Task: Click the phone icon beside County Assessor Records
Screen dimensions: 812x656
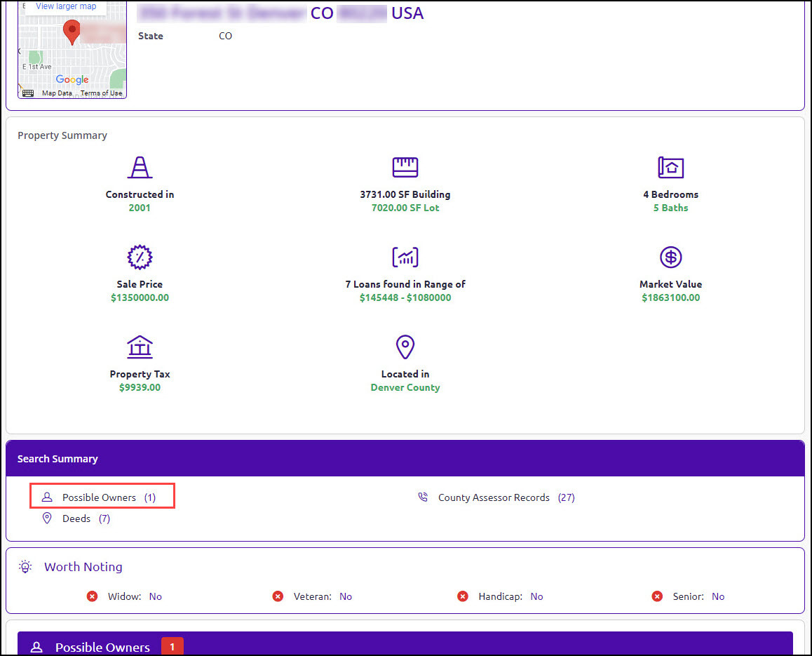Action: 423,497
